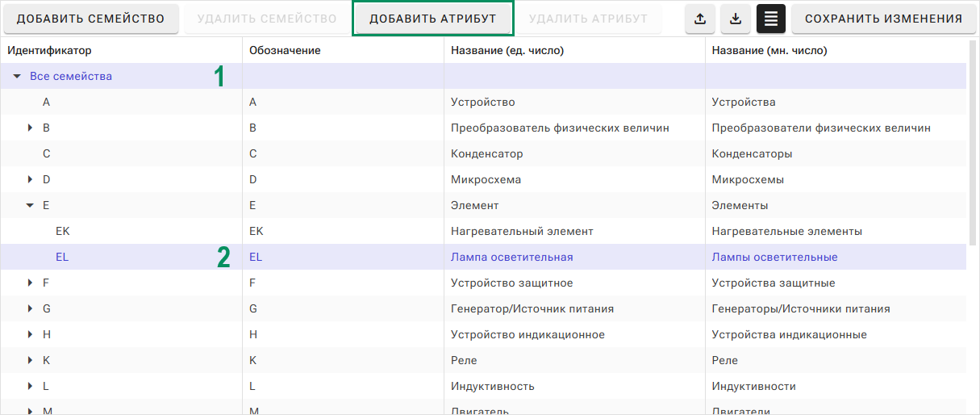Click Название (ед. число) column header
The image size is (980, 415).
[x=507, y=50]
